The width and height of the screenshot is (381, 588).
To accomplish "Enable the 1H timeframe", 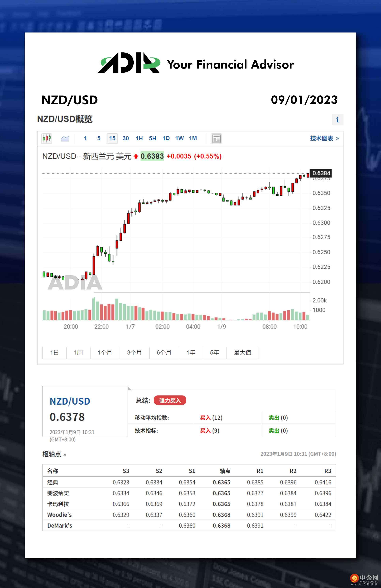I will pos(139,139).
